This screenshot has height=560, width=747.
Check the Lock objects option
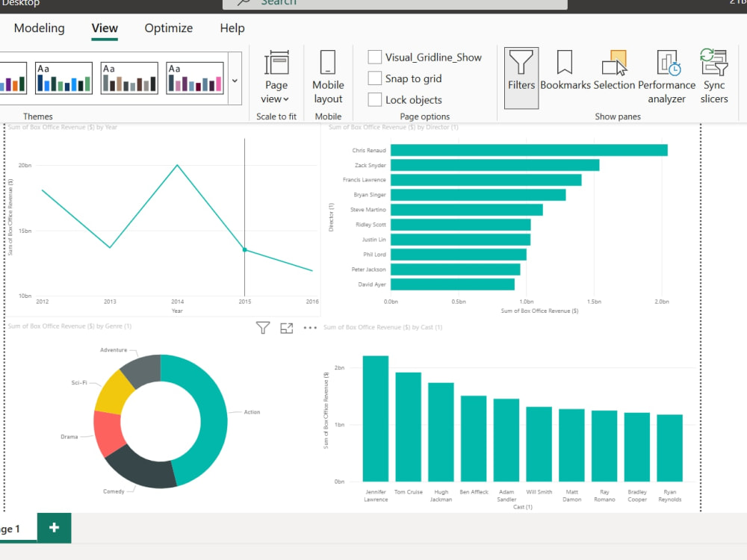(x=375, y=99)
